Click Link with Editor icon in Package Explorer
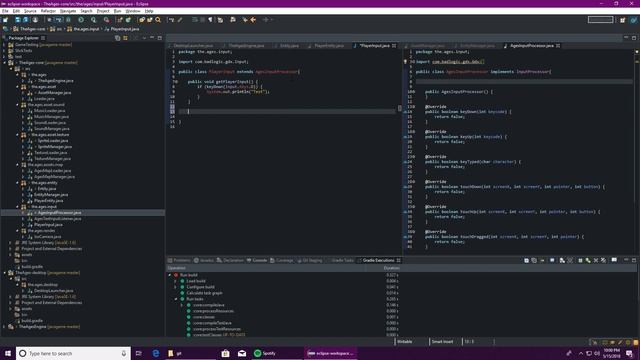Viewport: 640px width, 360px height. 125,38
